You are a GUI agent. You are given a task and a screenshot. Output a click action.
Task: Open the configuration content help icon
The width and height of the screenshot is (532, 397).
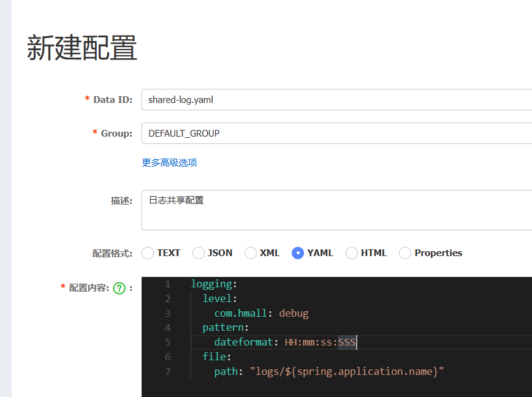(120, 288)
